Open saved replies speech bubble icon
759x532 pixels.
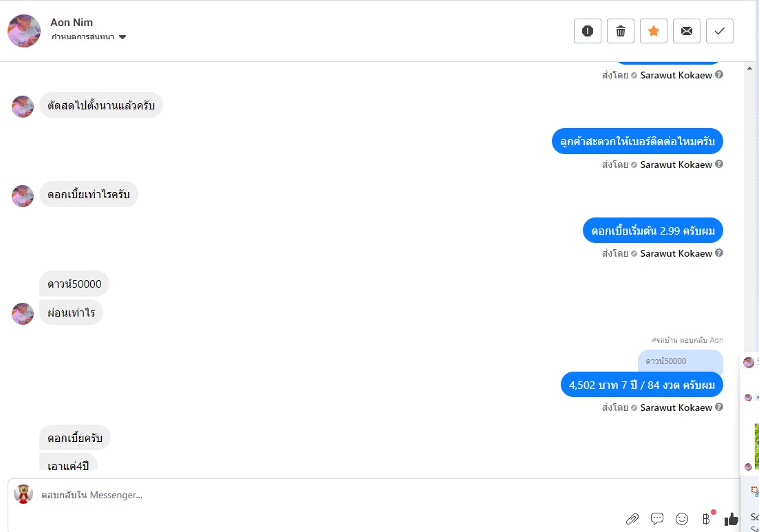tap(657, 519)
